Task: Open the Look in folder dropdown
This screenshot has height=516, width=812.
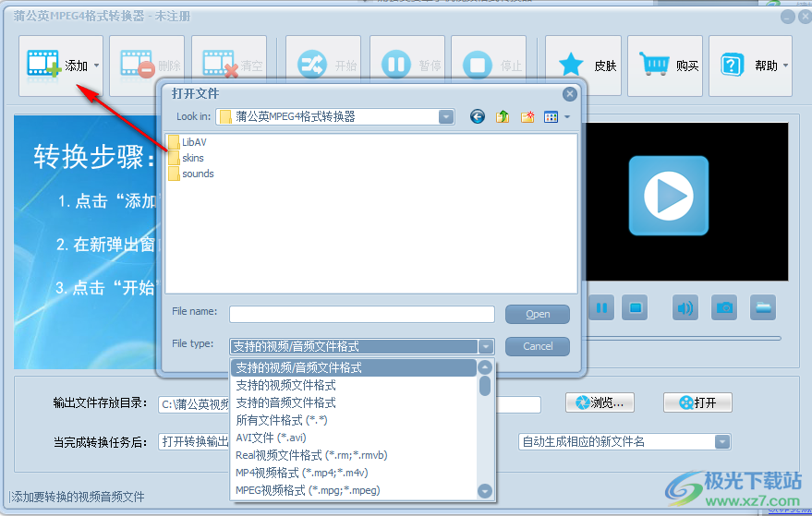Action: point(446,117)
